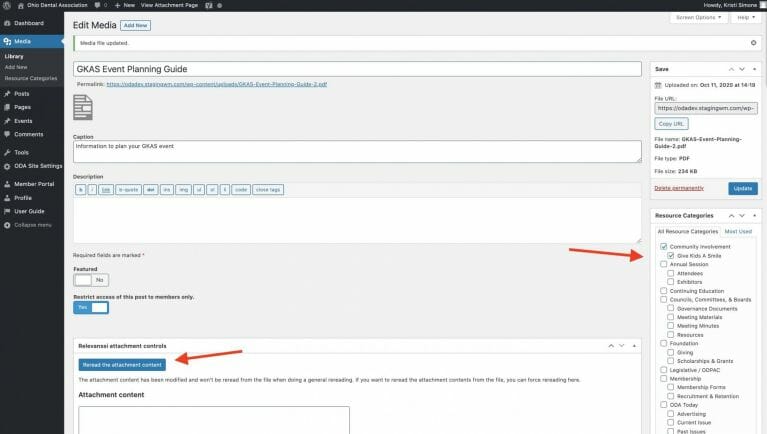The height and width of the screenshot is (434, 767).
Task: Select the File URL field
Action: (706, 108)
